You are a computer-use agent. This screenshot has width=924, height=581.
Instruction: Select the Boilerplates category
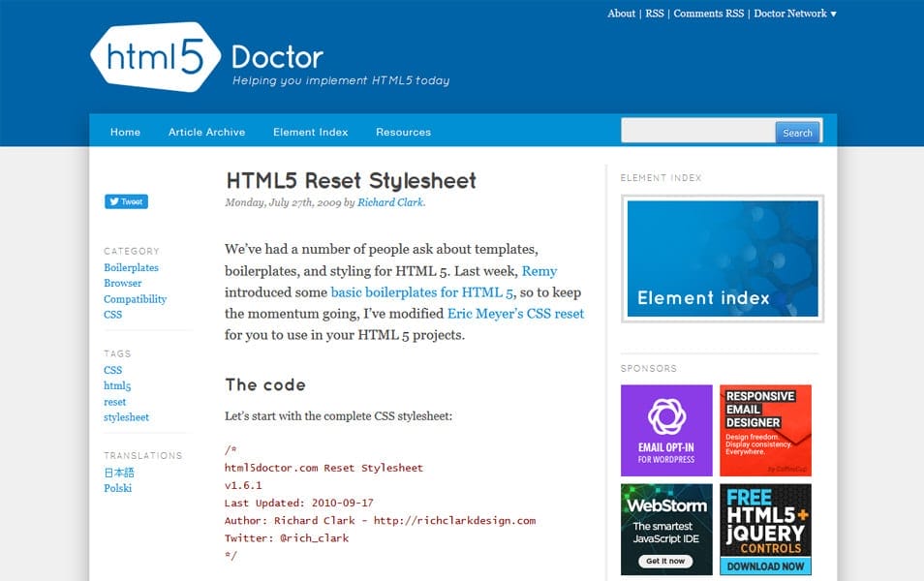coord(131,267)
